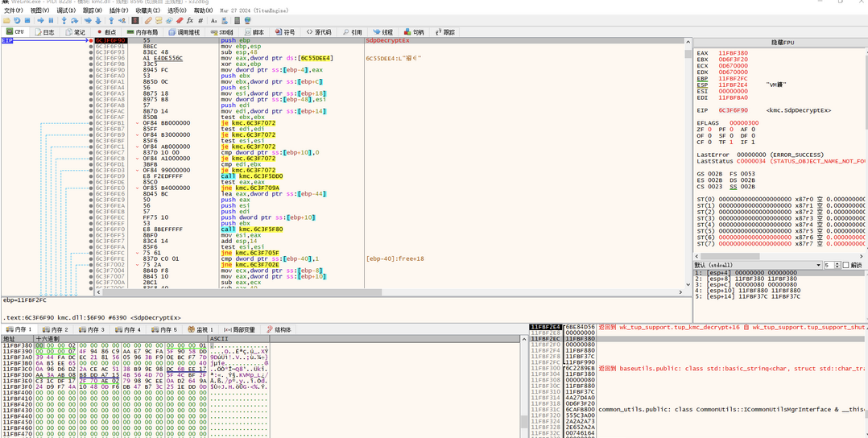Open the Patches toolbar icon
Screen dimensions: 868x438
tap(148, 20)
